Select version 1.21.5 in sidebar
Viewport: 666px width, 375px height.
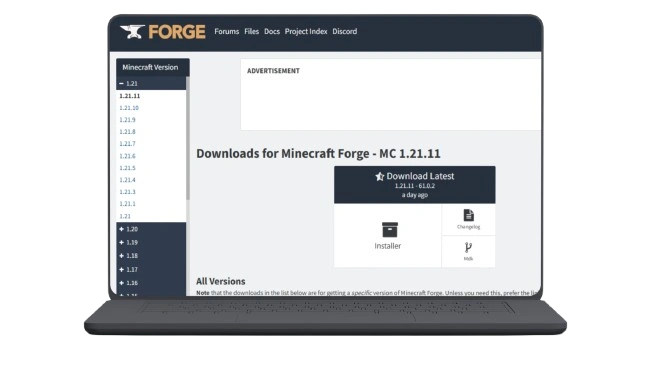click(127, 168)
